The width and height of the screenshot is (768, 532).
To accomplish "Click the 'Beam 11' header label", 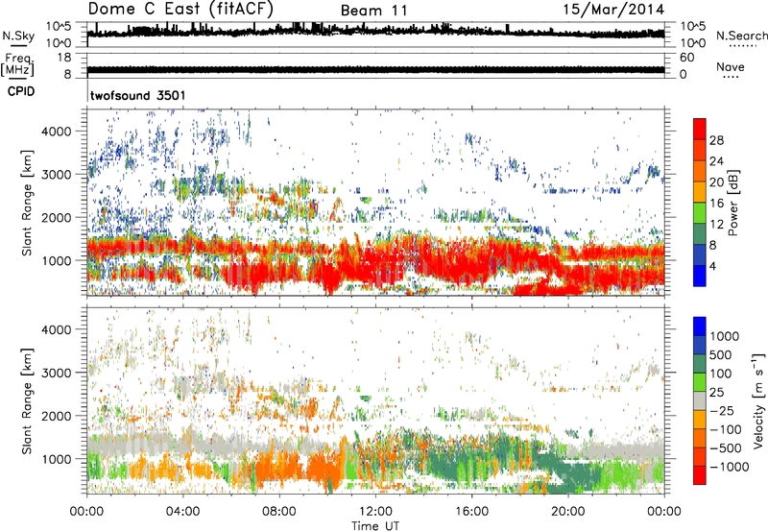I will click(373, 11).
